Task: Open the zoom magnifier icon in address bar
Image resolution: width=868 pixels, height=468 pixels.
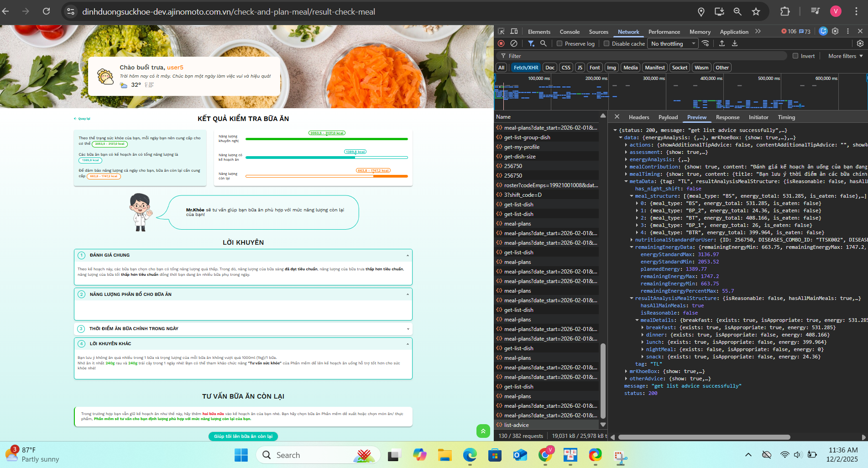Action: (x=737, y=11)
